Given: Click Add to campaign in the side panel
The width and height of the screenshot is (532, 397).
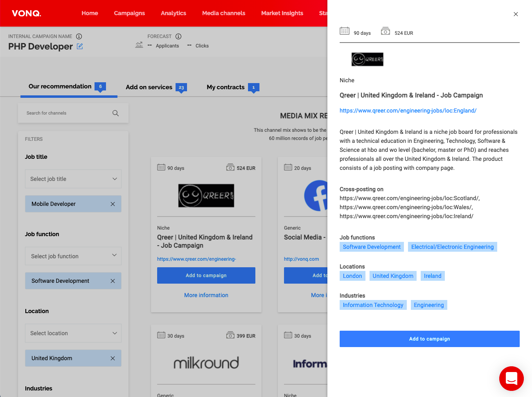Looking at the screenshot, I should click(x=430, y=339).
